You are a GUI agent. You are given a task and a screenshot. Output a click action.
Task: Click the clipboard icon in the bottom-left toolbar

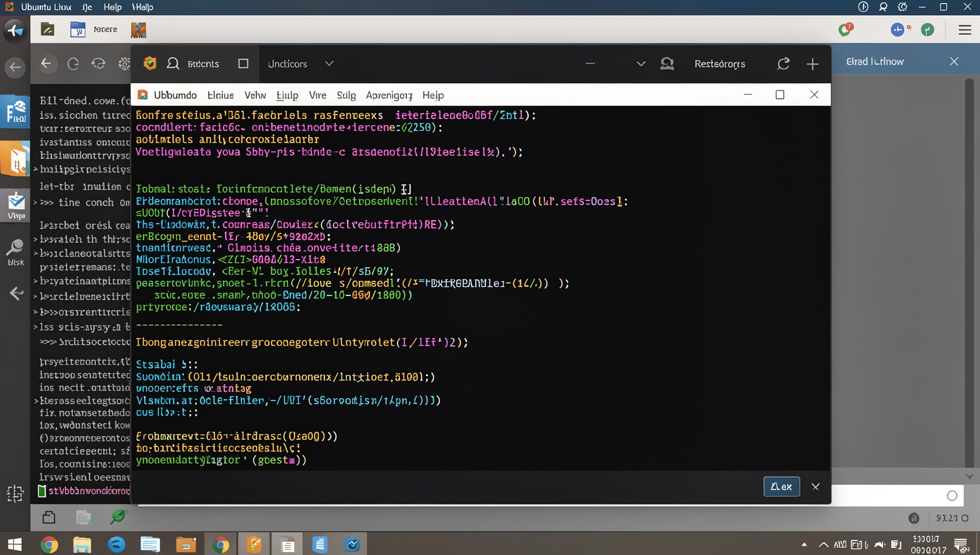click(49, 518)
